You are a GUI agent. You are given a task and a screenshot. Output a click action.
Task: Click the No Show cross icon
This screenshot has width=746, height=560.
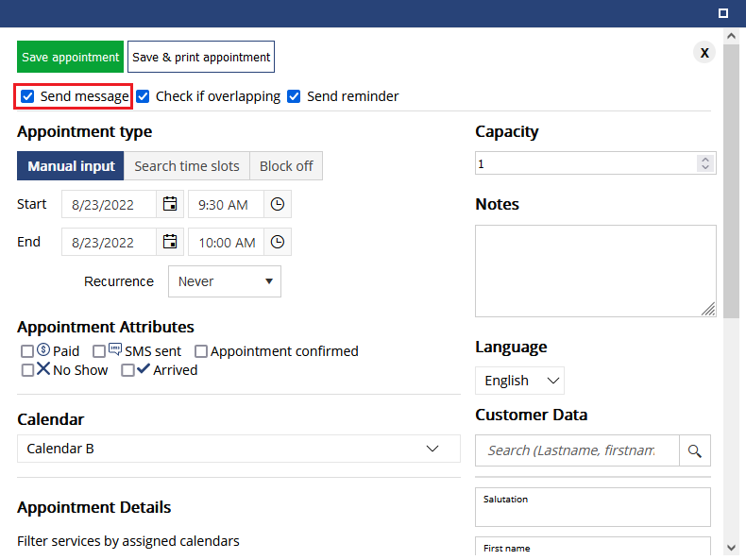(x=43, y=368)
